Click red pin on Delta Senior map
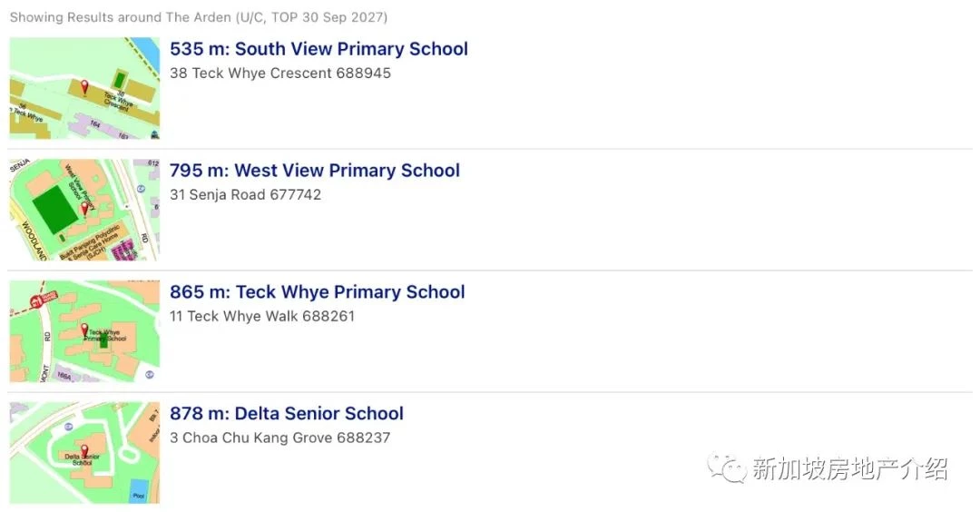This screenshot has height=512, width=980. 84,452
